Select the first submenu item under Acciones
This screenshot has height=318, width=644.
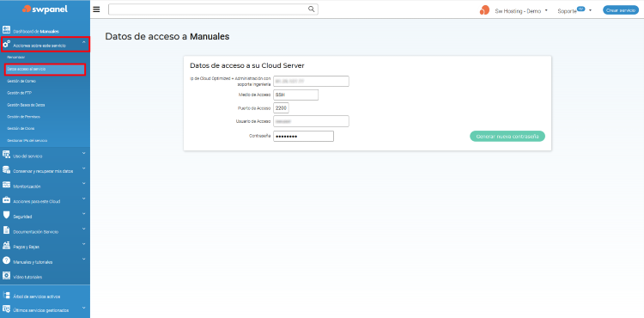click(16, 57)
